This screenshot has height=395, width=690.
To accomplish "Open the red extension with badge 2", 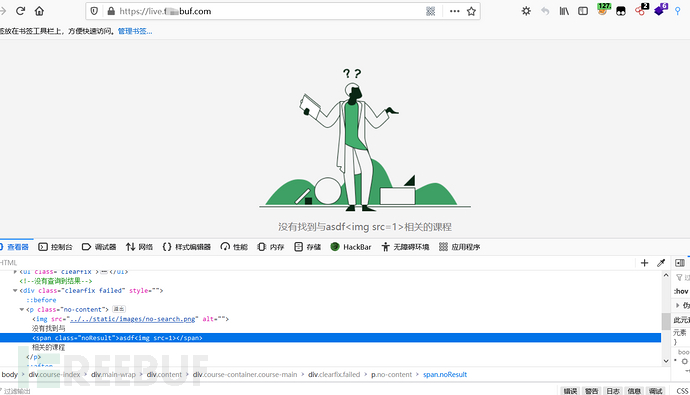I will click(x=641, y=10).
